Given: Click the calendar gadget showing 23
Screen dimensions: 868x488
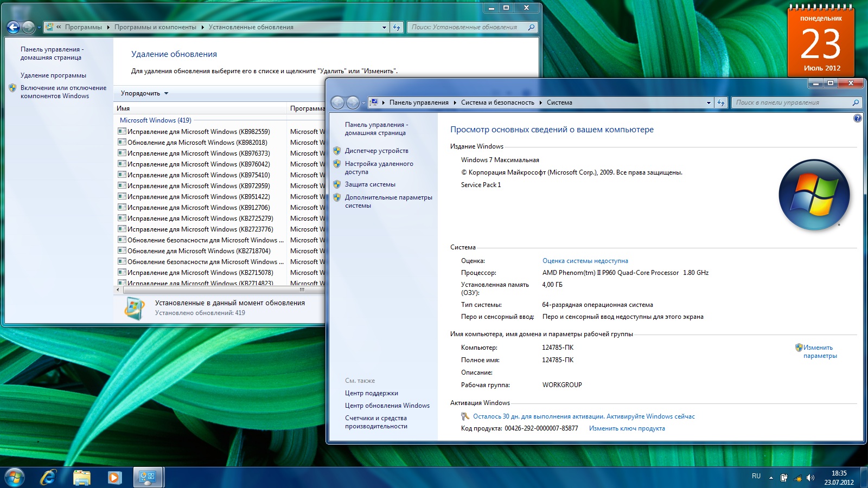Looking at the screenshot, I should pyautogui.click(x=821, y=41).
